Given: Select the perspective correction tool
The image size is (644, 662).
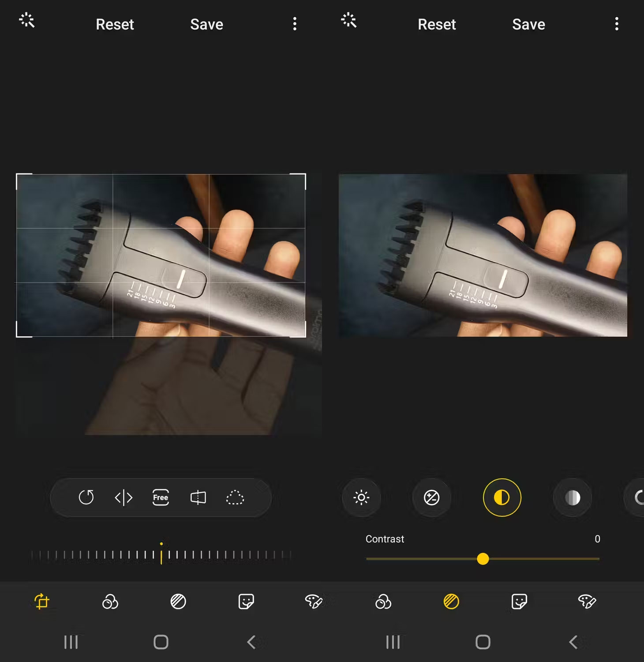Looking at the screenshot, I should pyautogui.click(x=198, y=497).
